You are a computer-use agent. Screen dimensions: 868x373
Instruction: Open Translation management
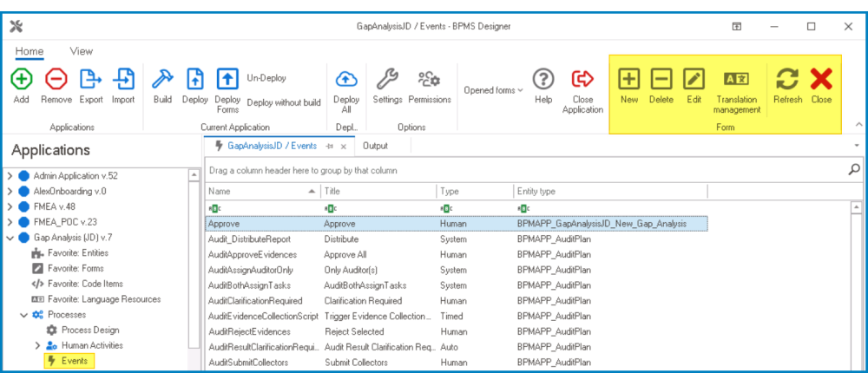click(x=737, y=79)
